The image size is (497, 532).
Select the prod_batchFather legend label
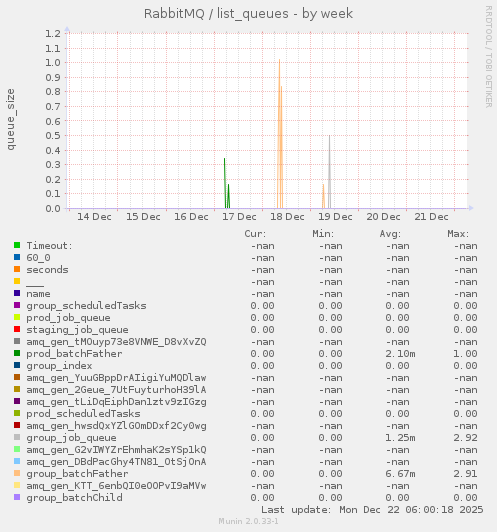(x=74, y=354)
